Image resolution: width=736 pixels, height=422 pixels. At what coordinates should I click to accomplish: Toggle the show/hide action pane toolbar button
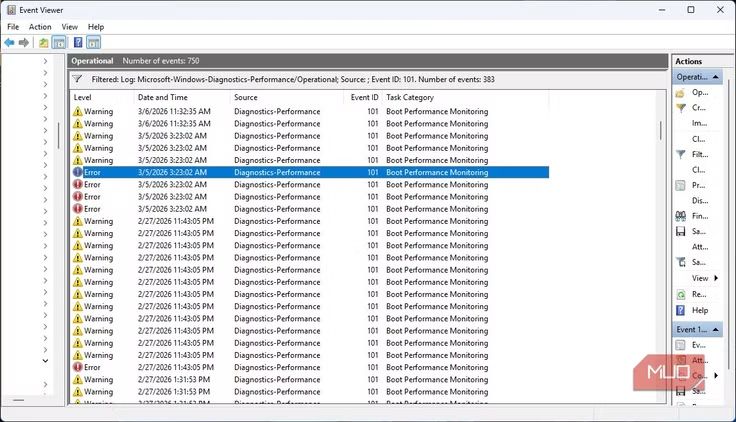93,43
